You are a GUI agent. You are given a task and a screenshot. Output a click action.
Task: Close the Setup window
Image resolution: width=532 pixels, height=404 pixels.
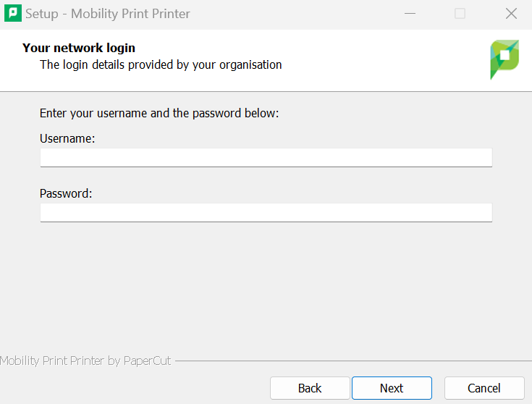pos(511,14)
